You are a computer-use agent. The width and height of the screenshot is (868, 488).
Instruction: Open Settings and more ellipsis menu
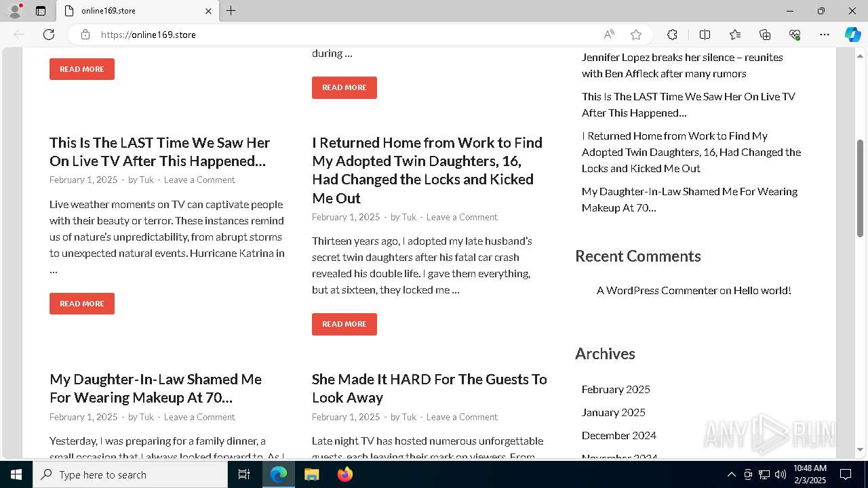click(x=825, y=35)
